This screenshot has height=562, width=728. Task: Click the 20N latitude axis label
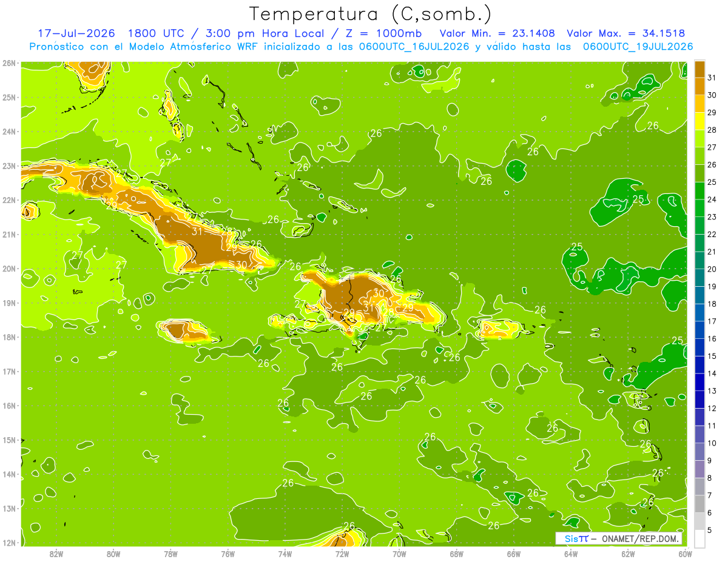(x=9, y=269)
